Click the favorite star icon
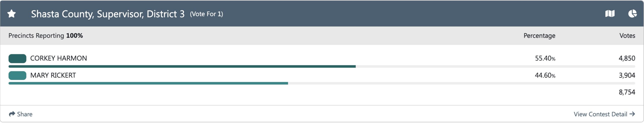This screenshot has width=644, height=123. click(12, 14)
